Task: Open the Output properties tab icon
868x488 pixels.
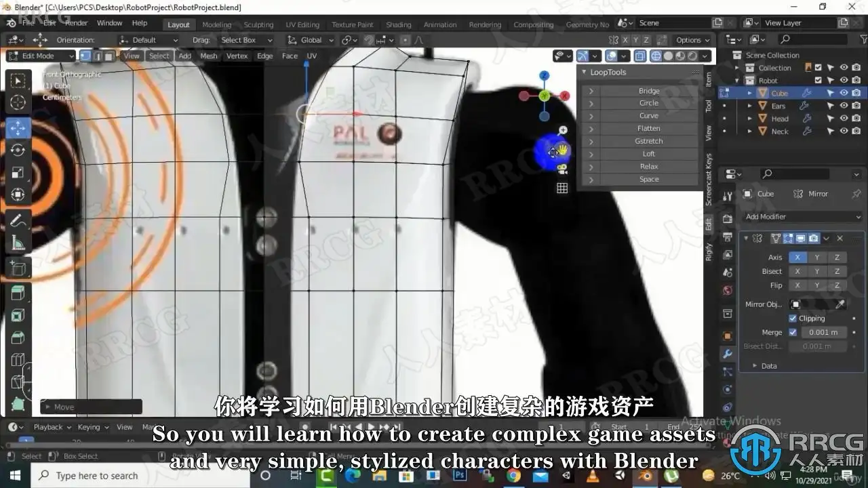Action: coord(728,237)
